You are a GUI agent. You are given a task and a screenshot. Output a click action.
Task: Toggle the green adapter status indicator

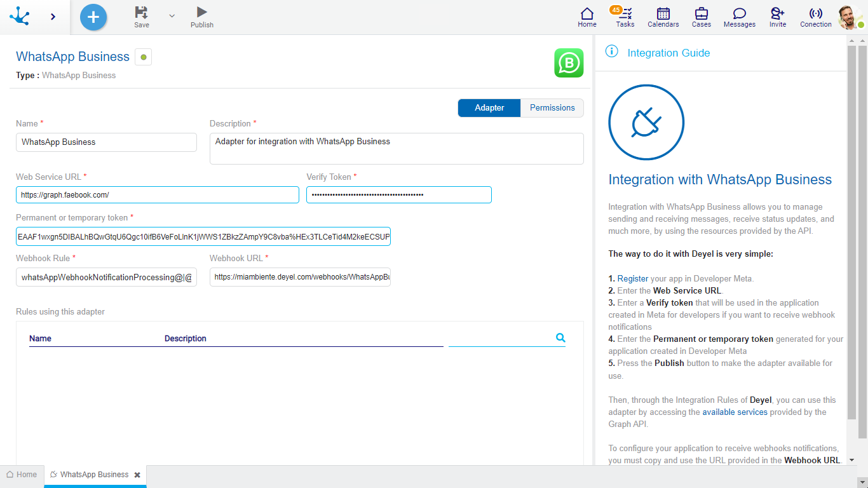(x=143, y=57)
